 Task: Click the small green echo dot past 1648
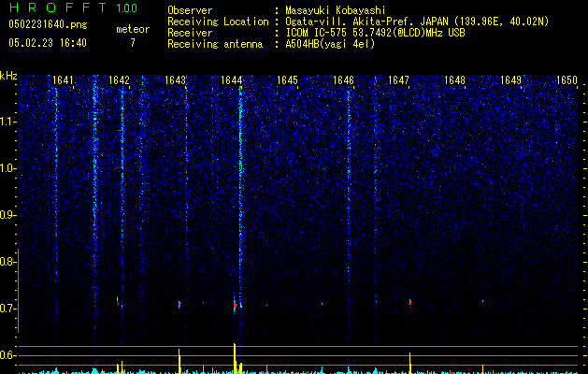(x=482, y=301)
